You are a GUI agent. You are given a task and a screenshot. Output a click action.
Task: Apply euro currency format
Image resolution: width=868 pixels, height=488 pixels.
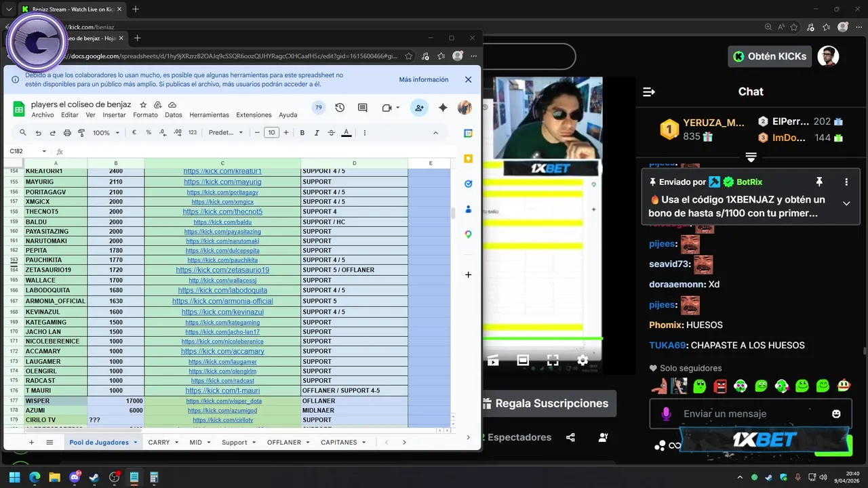(134, 133)
